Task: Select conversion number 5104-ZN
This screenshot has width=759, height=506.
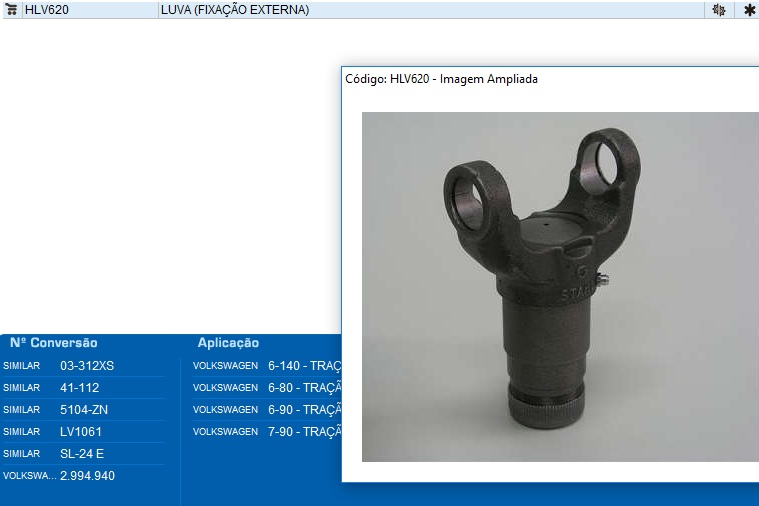Action: [x=82, y=410]
